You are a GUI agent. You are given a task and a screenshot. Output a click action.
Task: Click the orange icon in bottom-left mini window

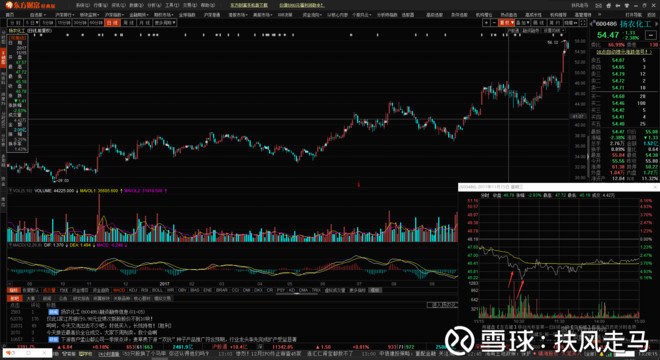(x=9, y=353)
